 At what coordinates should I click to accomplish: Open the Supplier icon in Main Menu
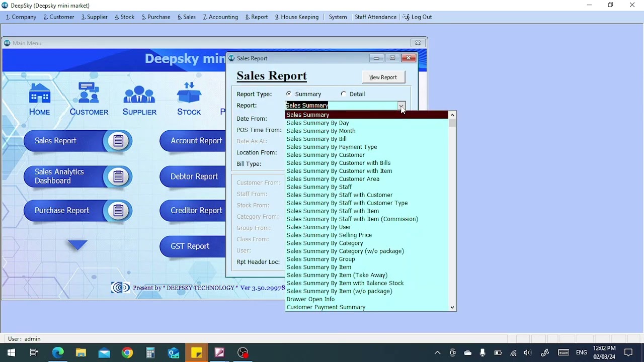click(139, 99)
